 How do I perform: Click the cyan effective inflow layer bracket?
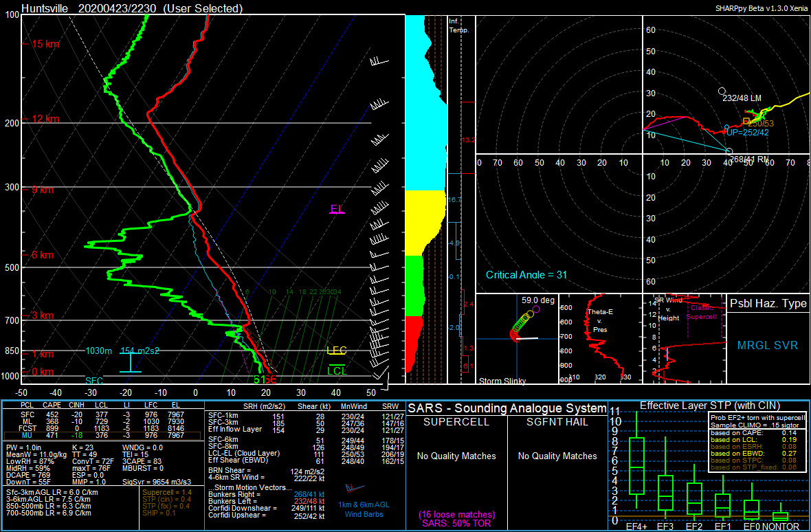click(x=130, y=362)
